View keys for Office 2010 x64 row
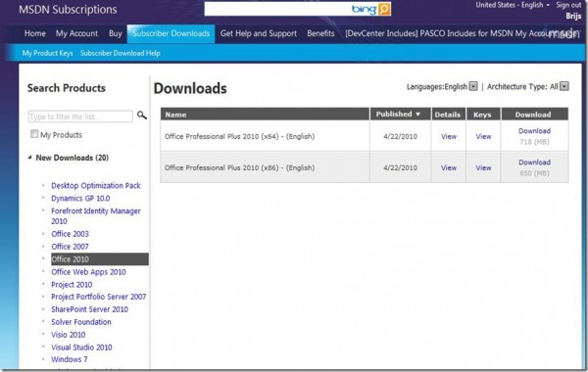588x372 pixels. pyautogui.click(x=483, y=136)
